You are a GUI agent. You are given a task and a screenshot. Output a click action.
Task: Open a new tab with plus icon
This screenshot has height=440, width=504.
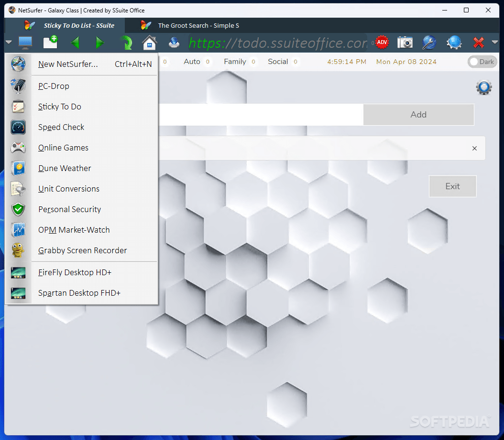click(x=50, y=43)
